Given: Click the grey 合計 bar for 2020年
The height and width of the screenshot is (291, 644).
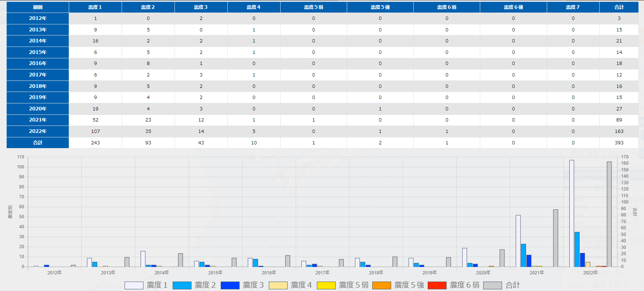Looking at the screenshot, I should 502,258.
